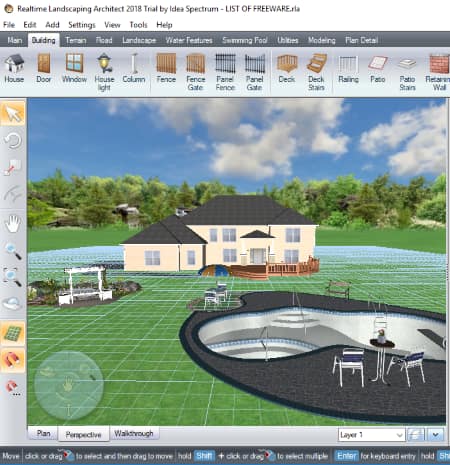The image size is (450, 465).
Task: Switch to the Swimming Pool tab
Action: [245, 40]
